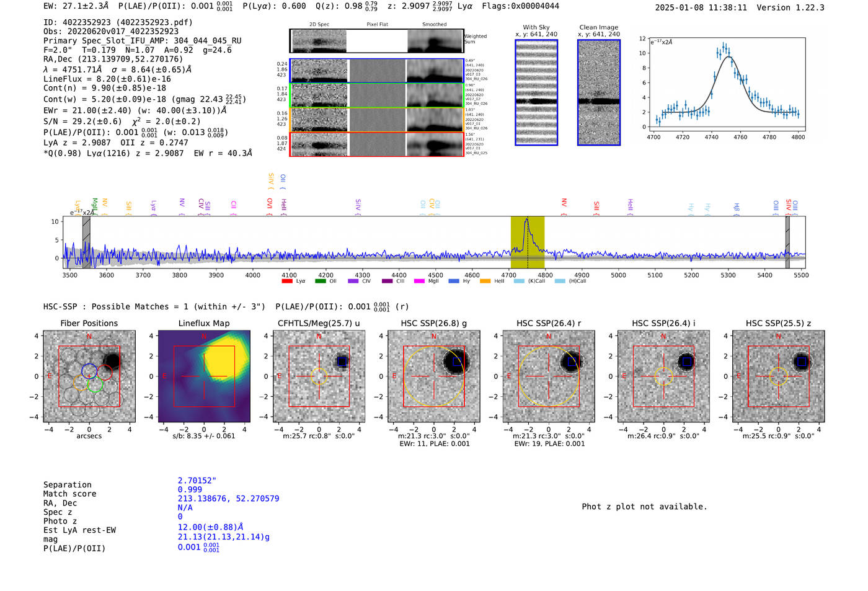Open the Fiber Positions image
The width and height of the screenshot is (868, 591).
(x=89, y=376)
